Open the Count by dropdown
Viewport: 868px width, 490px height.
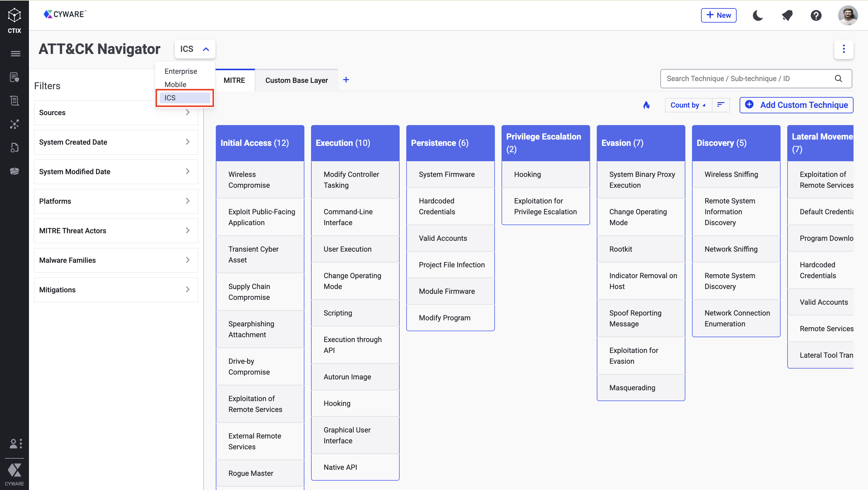click(688, 105)
